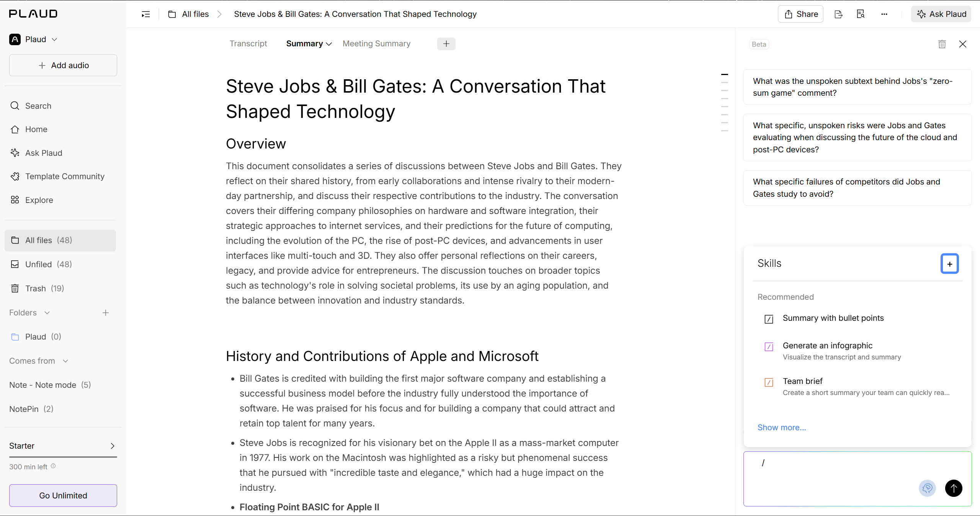The image size is (980, 516).
Task: Switch to the Meeting Summary tab
Action: 376,44
